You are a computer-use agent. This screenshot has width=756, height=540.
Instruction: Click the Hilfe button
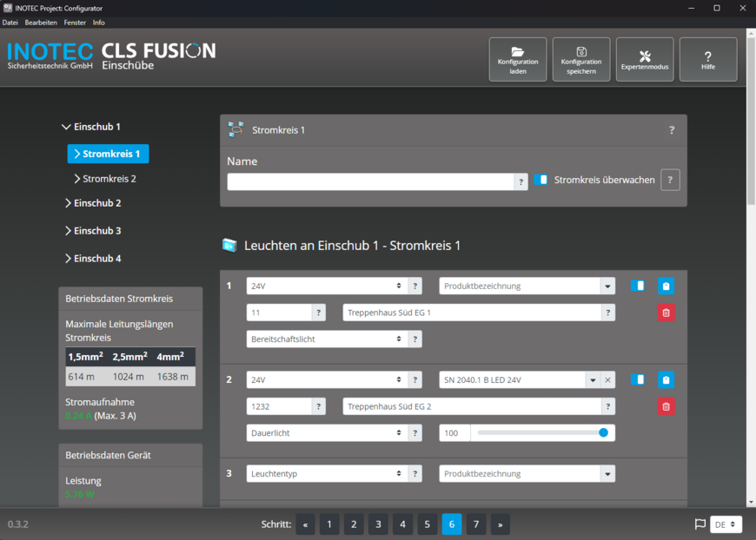pyautogui.click(x=708, y=59)
